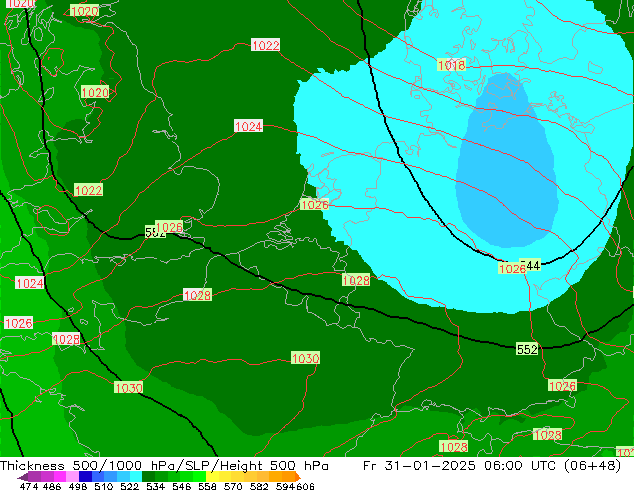
Task: Click the white-boxed 1022 isobar label
Action: [x=265, y=45]
